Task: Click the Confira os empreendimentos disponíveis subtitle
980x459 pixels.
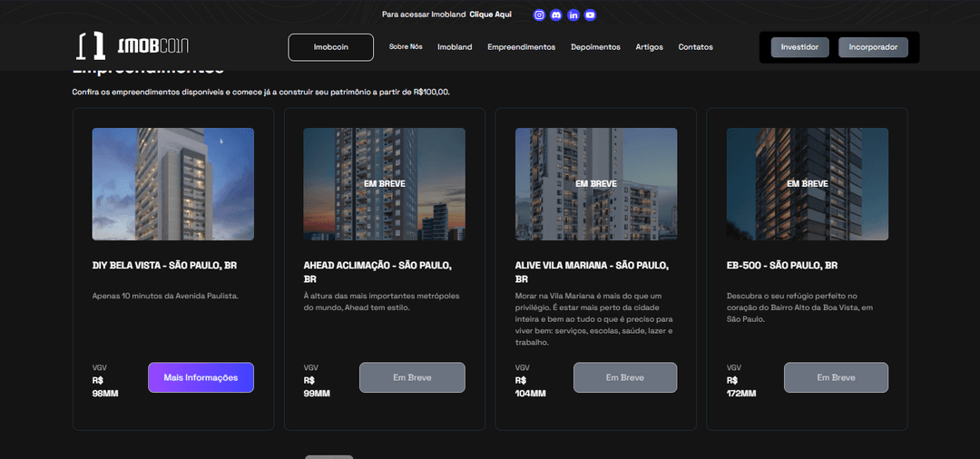Action: tap(260, 93)
